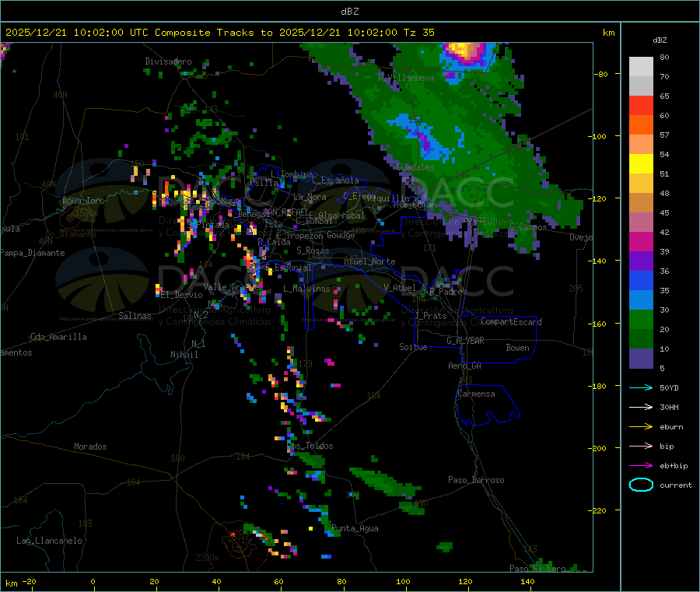Image resolution: width=700 pixels, height=592 pixels.
Task: Select the purple swatch between 39 and 36
Action: pos(641,261)
